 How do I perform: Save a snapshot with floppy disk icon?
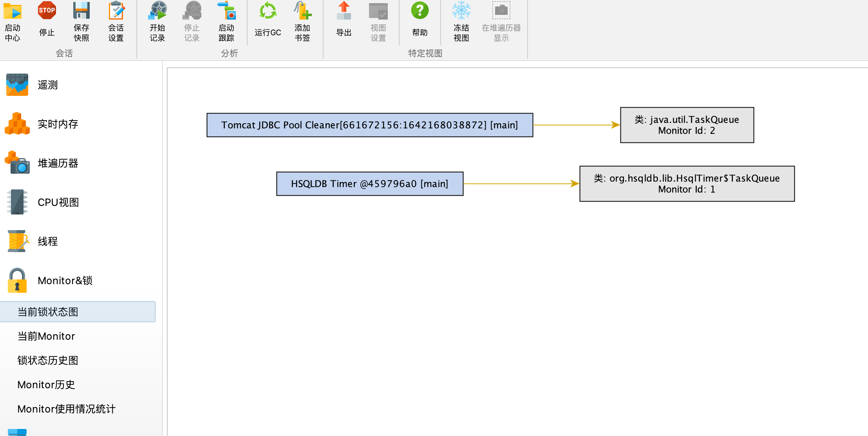click(81, 11)
